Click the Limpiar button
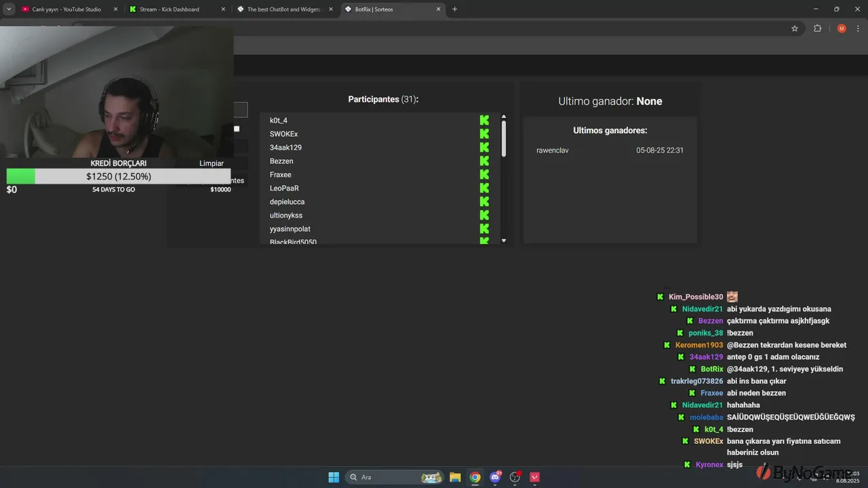The width and height of the screenshot is (868, 488). point(212,163)
